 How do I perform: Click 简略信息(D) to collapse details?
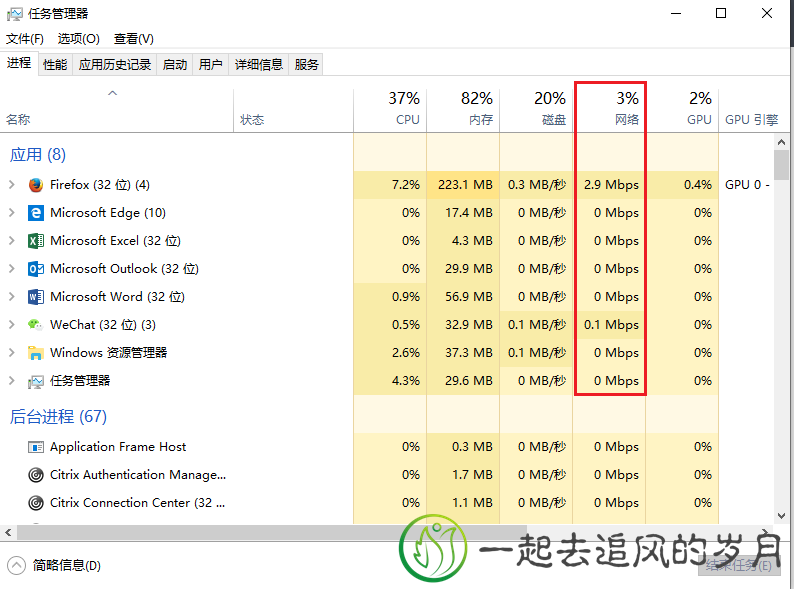coord(66,565)
